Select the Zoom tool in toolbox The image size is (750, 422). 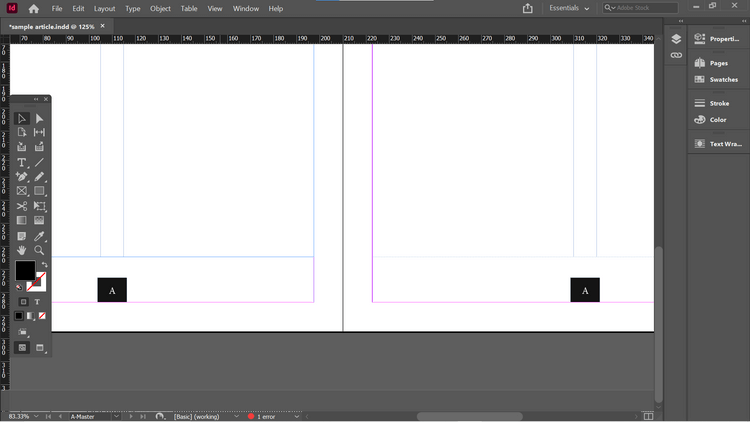39,250
